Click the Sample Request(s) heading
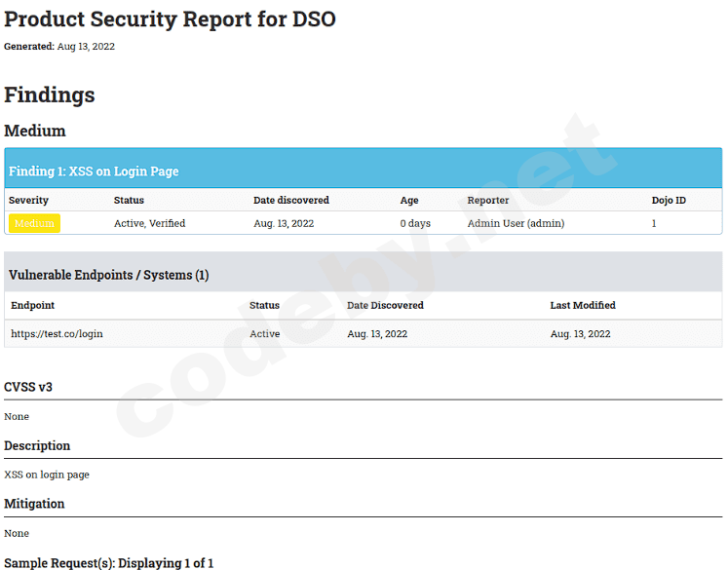728x570 pixels. point(108,562)
